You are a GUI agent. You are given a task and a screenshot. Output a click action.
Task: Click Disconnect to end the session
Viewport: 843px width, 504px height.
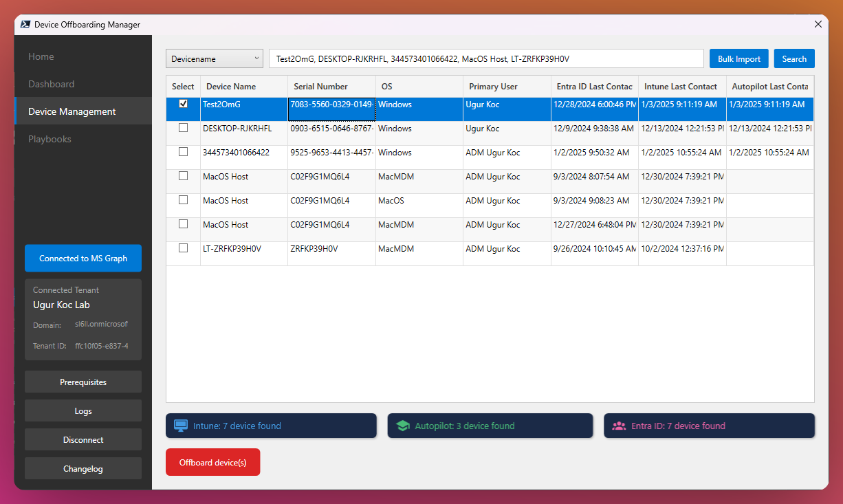pos(83,439)
